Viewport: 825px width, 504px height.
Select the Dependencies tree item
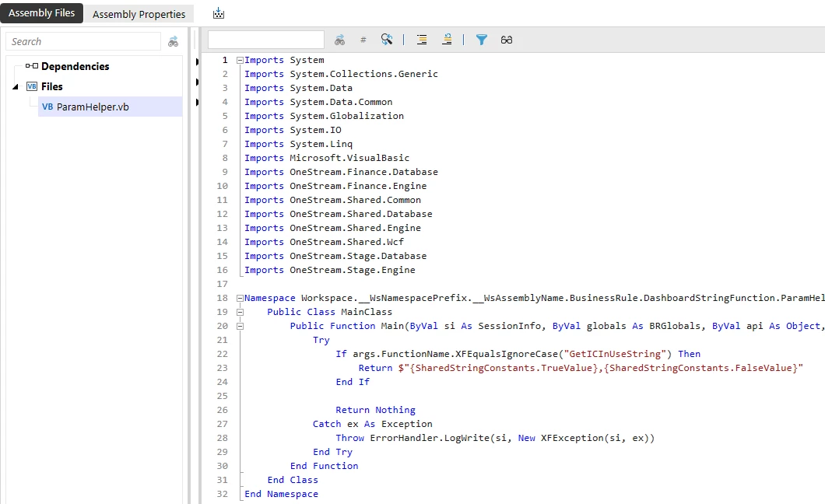coord(75,66)
